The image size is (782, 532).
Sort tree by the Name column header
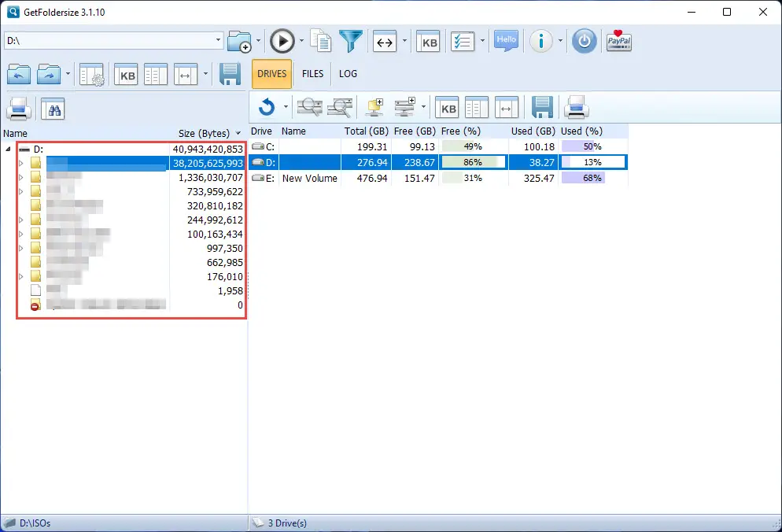coord(15,133)
